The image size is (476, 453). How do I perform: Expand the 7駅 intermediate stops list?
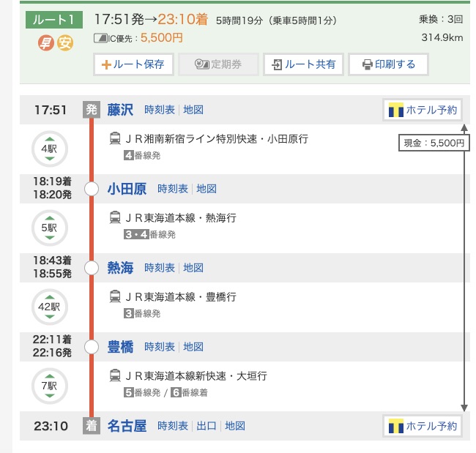pyautogui.click(x=50, y=386)
